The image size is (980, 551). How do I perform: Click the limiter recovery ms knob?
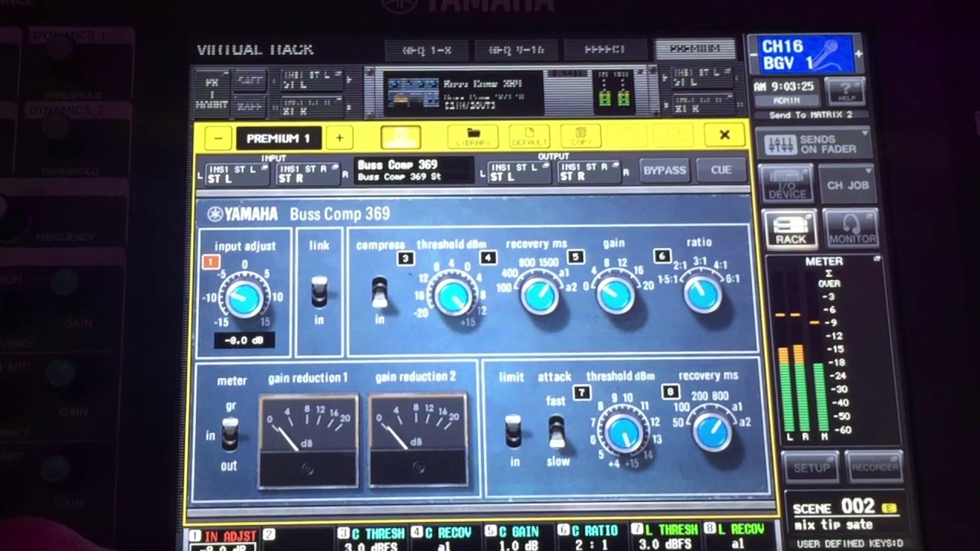tap(713, 431)
